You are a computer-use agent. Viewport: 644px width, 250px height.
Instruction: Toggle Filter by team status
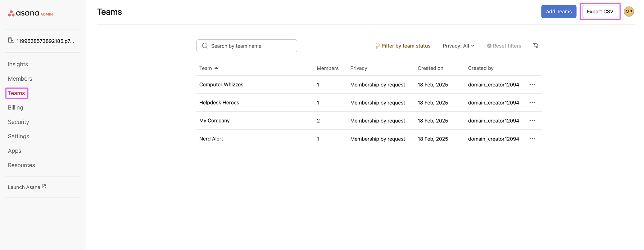403,46
